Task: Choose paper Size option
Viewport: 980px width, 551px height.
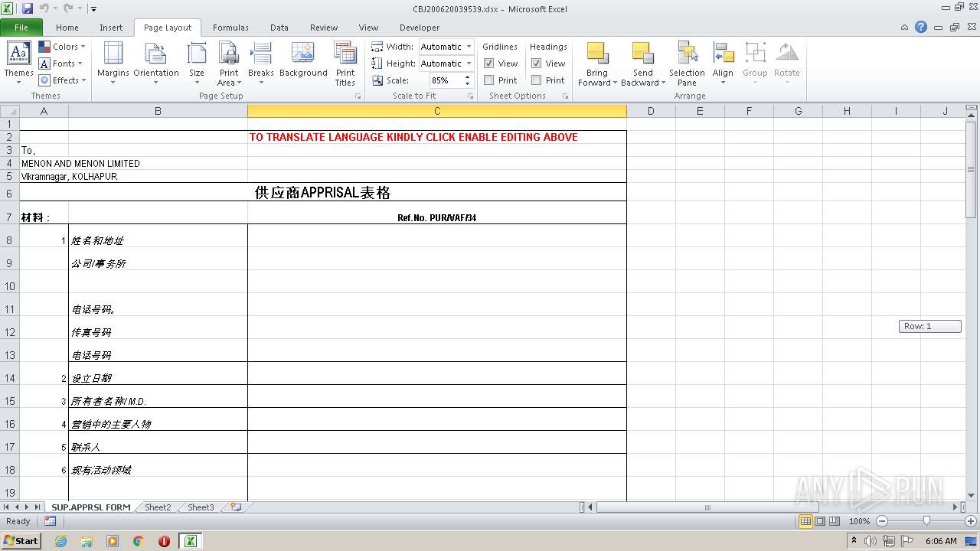Action: point(197,64)
